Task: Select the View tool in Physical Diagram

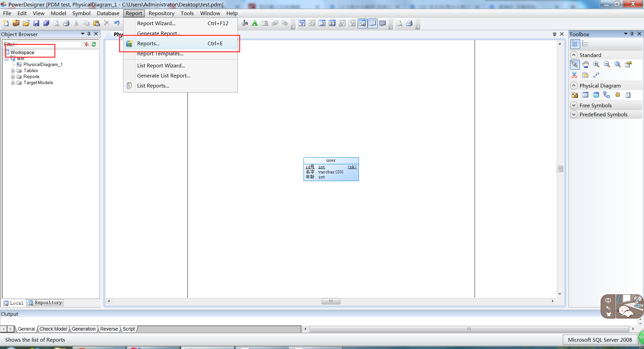Action: 596,95
